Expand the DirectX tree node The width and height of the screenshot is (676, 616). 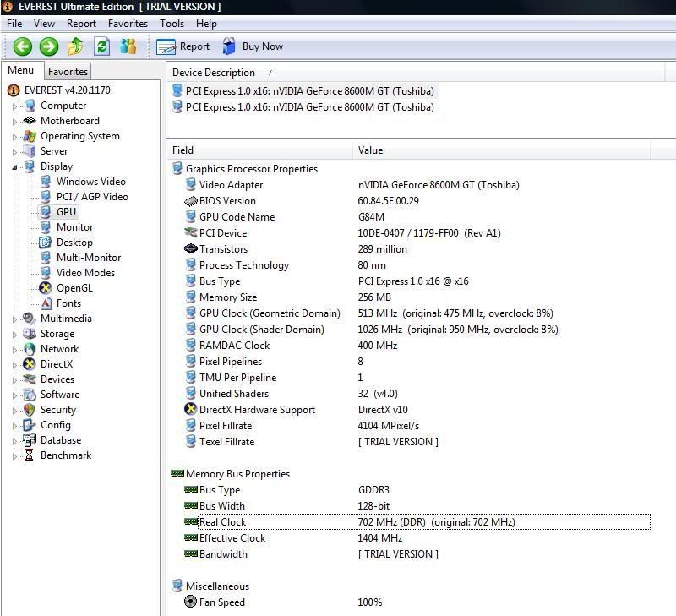pyautogui.click(x=14, y=365)
